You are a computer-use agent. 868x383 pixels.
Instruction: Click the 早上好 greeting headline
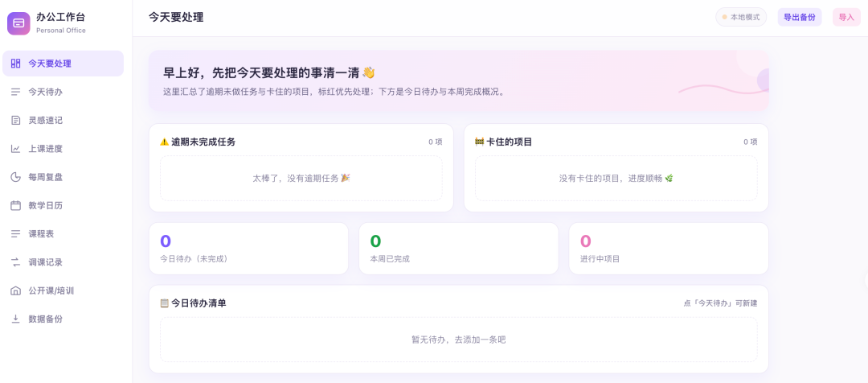[269, 72]
